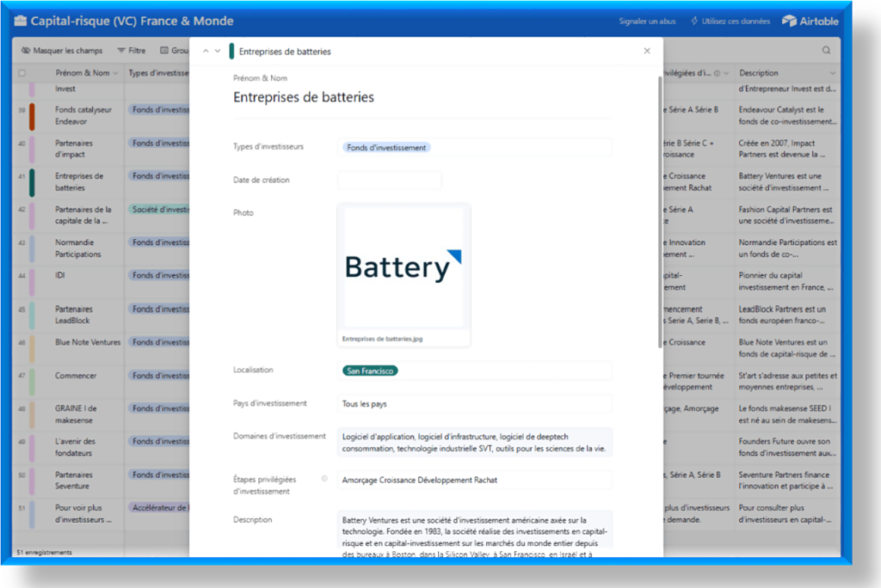Select the 'Commencer' row name
Viewport: 881px width, 588px height.
point(76,376)
